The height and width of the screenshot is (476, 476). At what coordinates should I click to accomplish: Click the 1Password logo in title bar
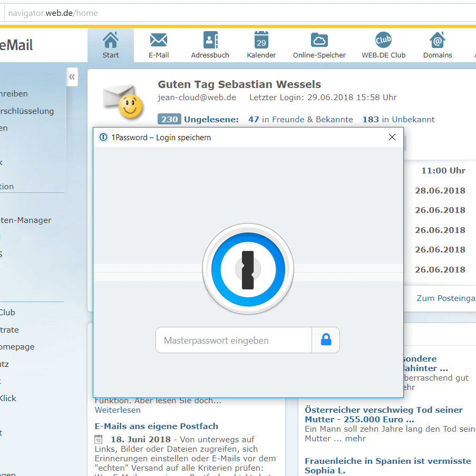click(103, 137)
